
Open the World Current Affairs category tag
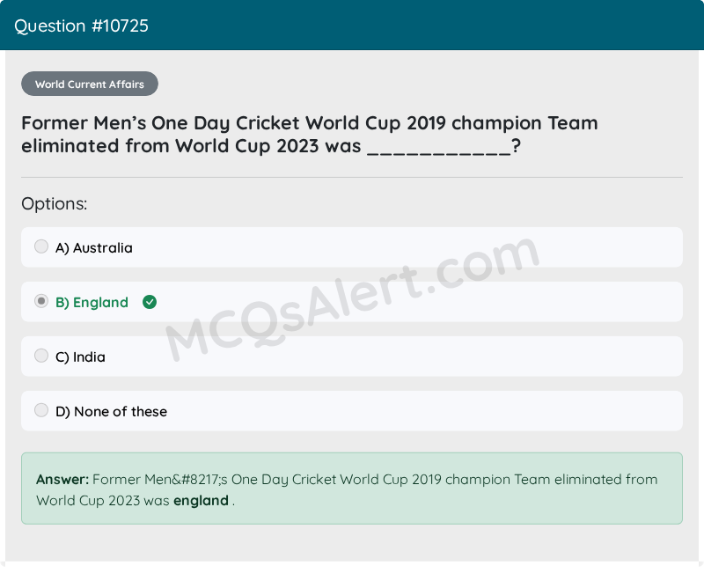pos(90,84)
